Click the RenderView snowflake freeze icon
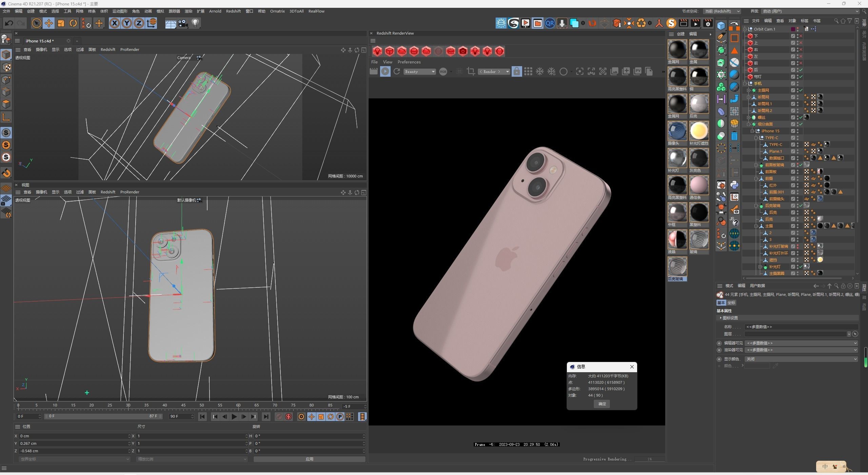Viewport: 868px width, 475px height. click(540, 72)
